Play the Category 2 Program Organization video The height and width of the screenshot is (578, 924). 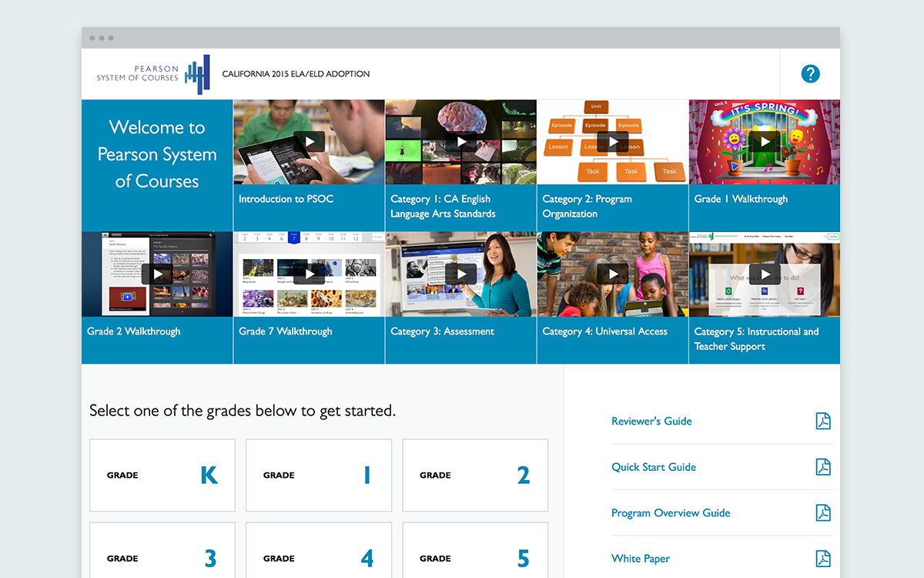(612, 142)
